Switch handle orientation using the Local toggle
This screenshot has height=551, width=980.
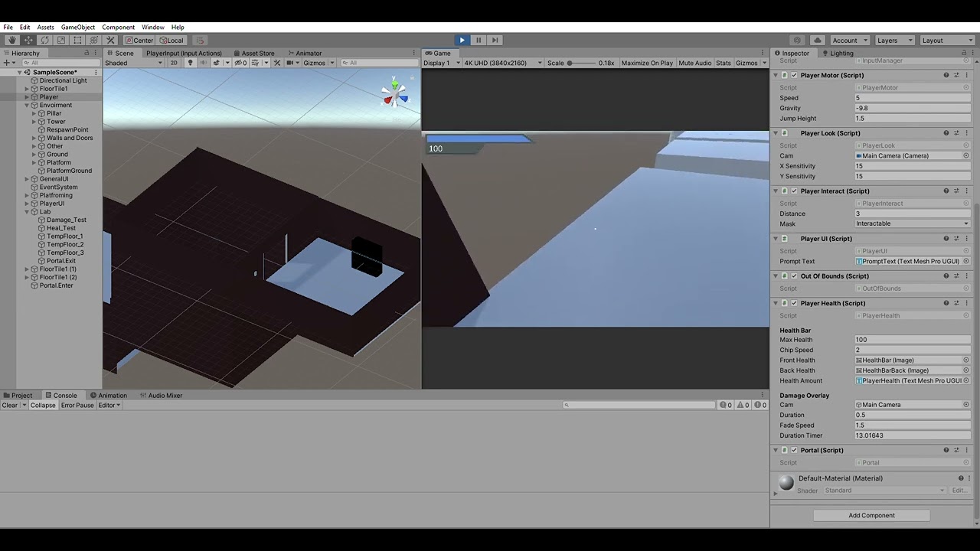point(171,40)
